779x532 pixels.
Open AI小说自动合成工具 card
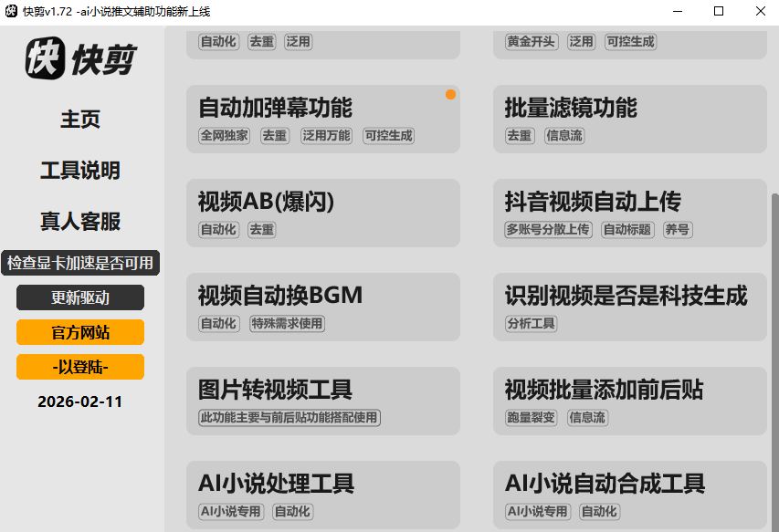tap(630, 495)
